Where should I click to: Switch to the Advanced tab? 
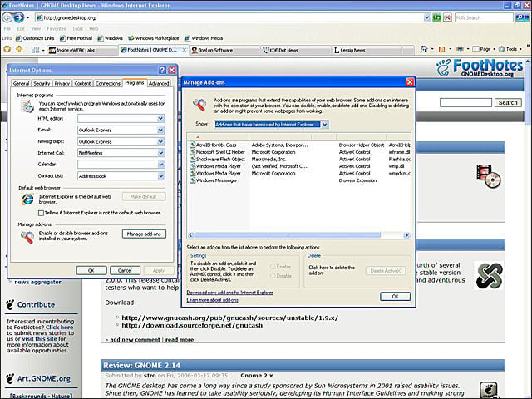pyautogui.click(x=159, y=83)
